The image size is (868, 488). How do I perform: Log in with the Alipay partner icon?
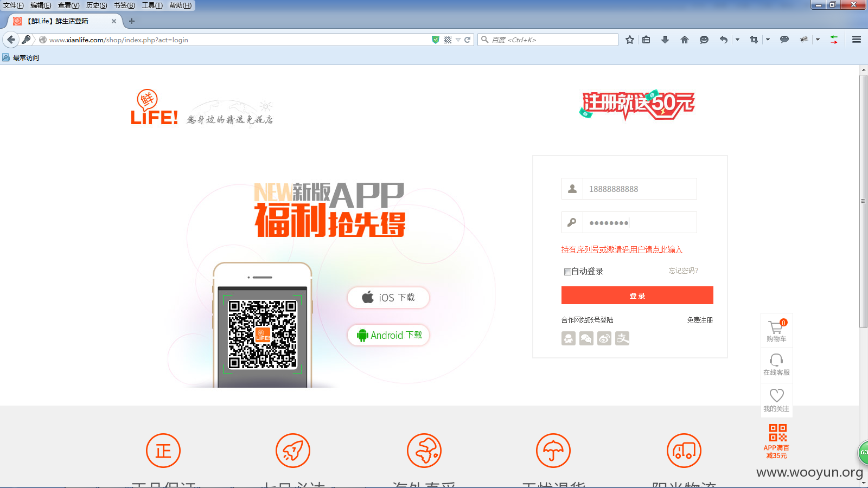point(622,338)
